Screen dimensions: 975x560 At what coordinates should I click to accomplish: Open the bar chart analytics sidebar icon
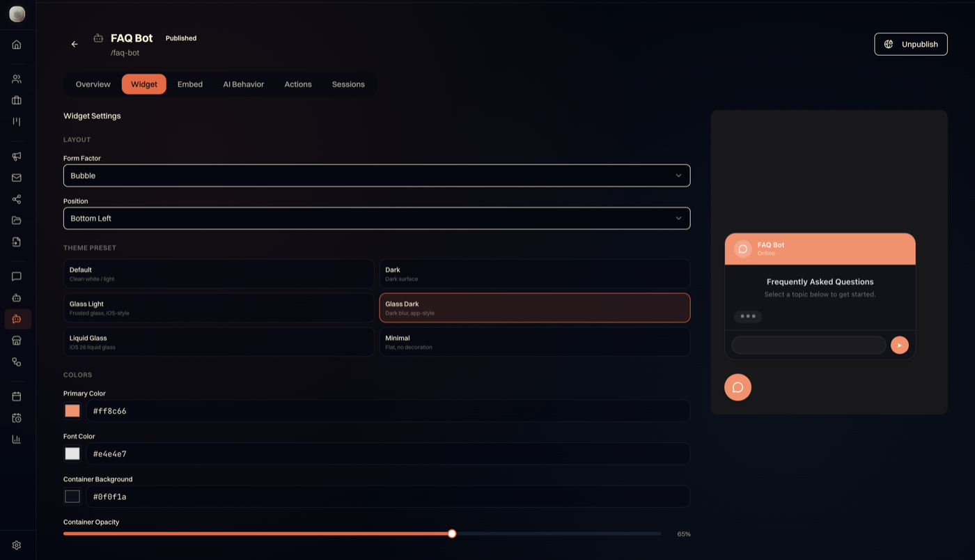(x=17, y=440)
